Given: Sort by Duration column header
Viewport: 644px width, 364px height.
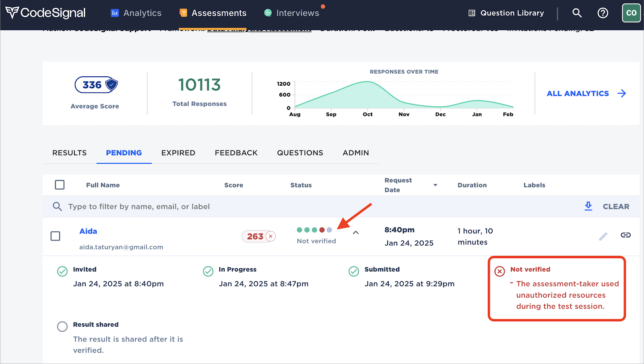Looking at the screenshot, I should pyautogui.click(x=472, y=185).
